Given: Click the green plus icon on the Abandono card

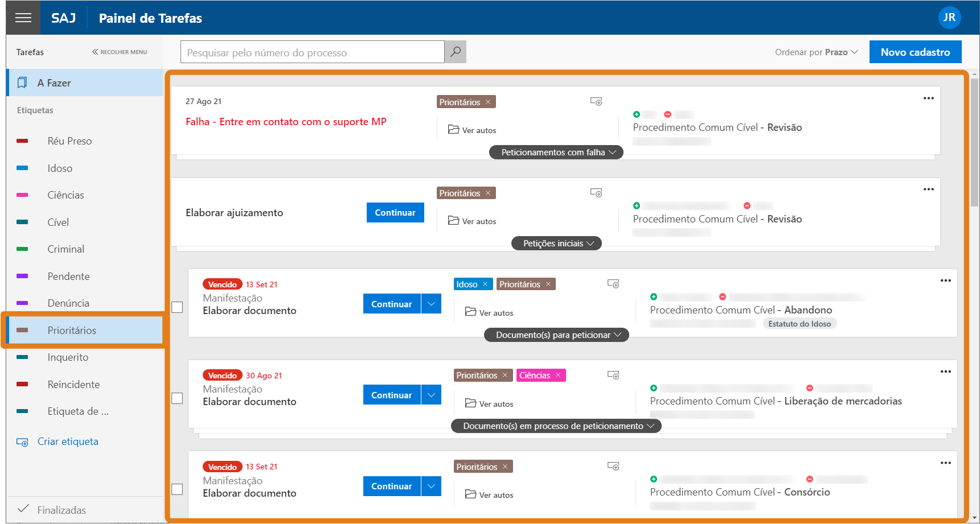Looking at the screenshot, I should coord(654,296).
